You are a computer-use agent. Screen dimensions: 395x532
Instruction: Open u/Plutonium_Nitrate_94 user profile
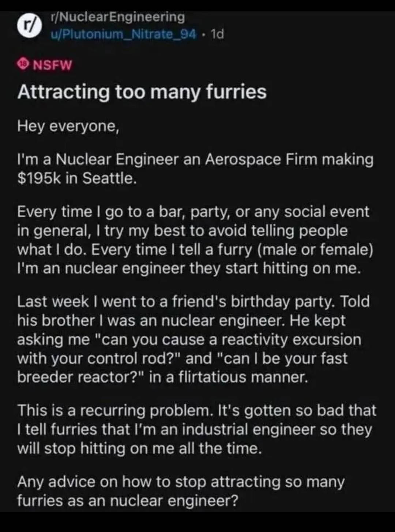click(x=123, y=34)
